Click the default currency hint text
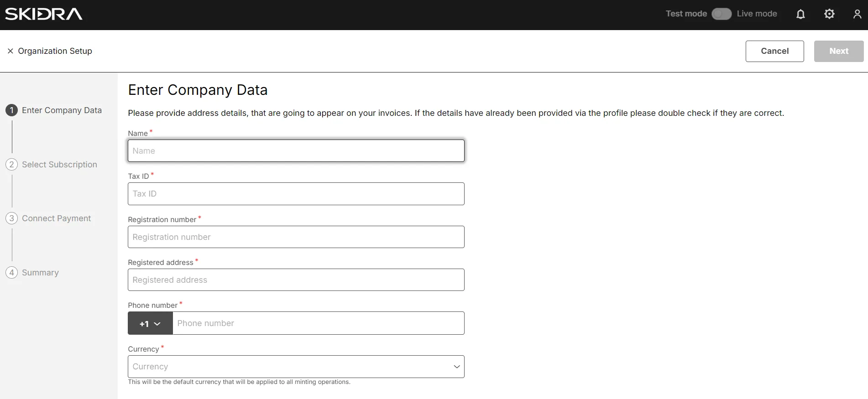Screen dimensions: 868x399 pyautogui.click(x=239, y=382)
